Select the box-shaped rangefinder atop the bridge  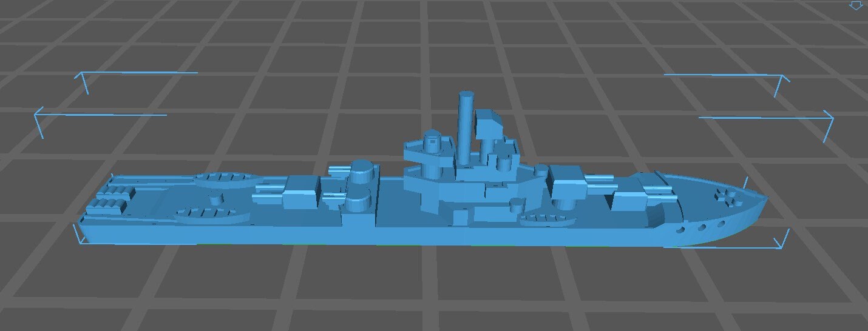(490, 124)
